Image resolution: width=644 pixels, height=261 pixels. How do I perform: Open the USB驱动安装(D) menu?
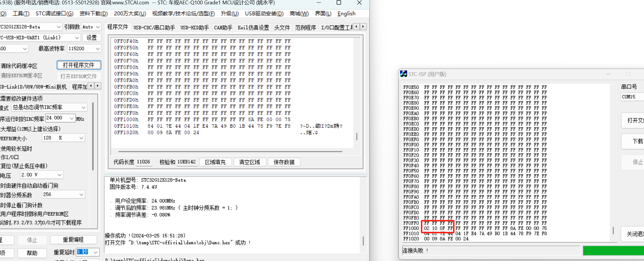264,14
